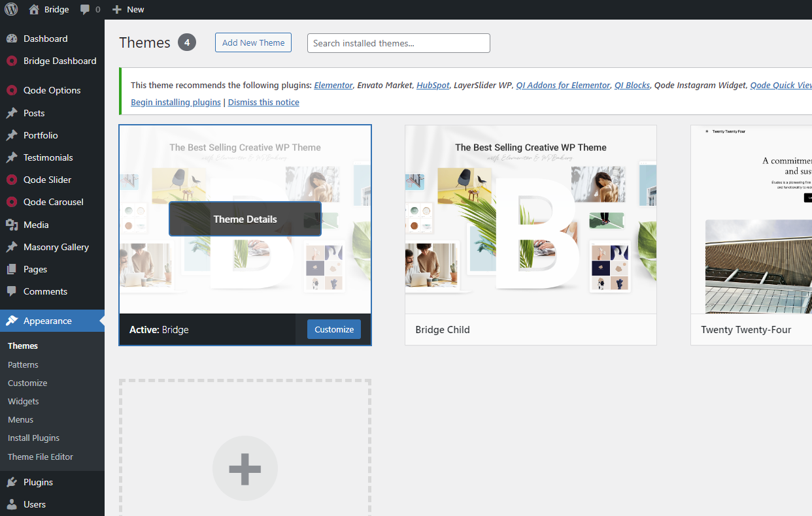Open Customize submenu item
The image size is (812, 516).
[27, 383]
